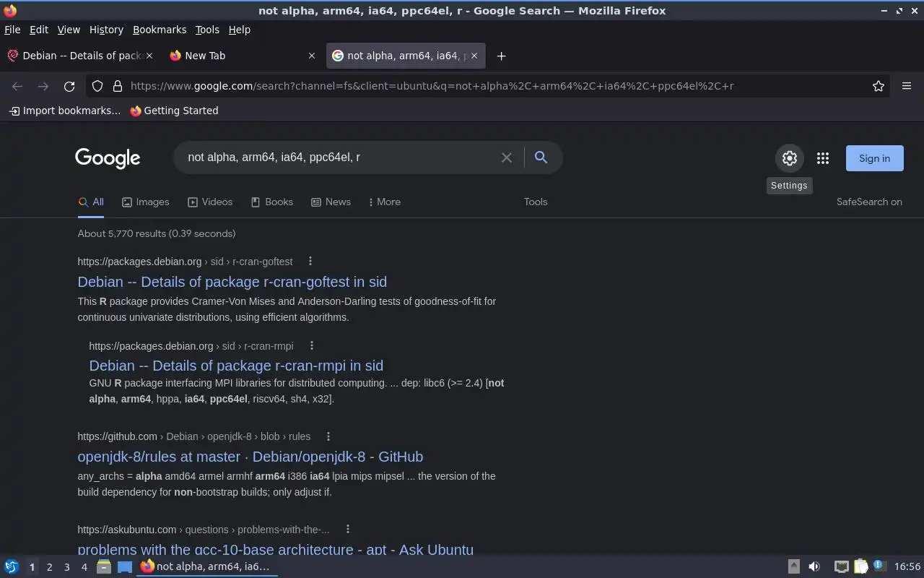Open Getting Started bookmark
This screenshot has width=924, height=578.
(174, 111)
